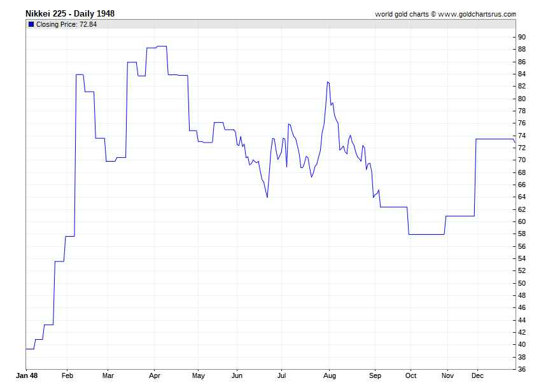
Task: Click the flat December plateau of the price line
Action: click(x=495, y=139)
